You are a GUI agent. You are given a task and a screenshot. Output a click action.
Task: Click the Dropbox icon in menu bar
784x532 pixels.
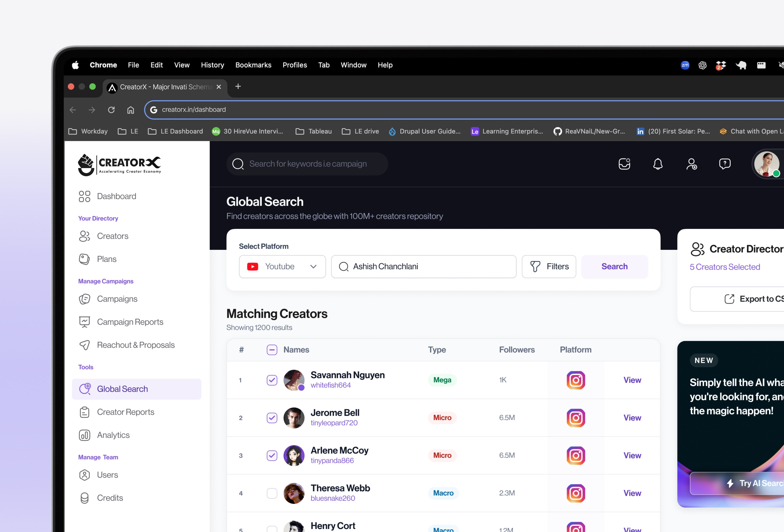point(720,65)
